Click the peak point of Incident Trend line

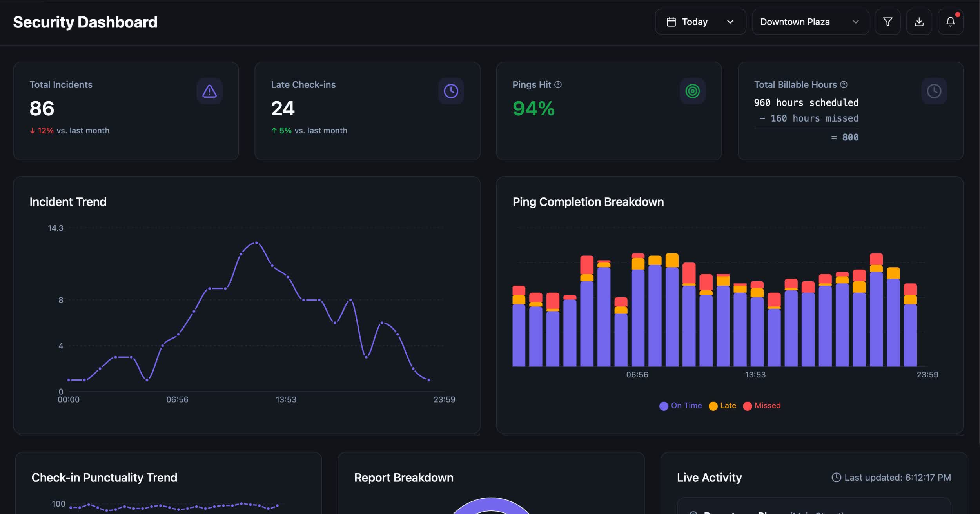[256, 243]
